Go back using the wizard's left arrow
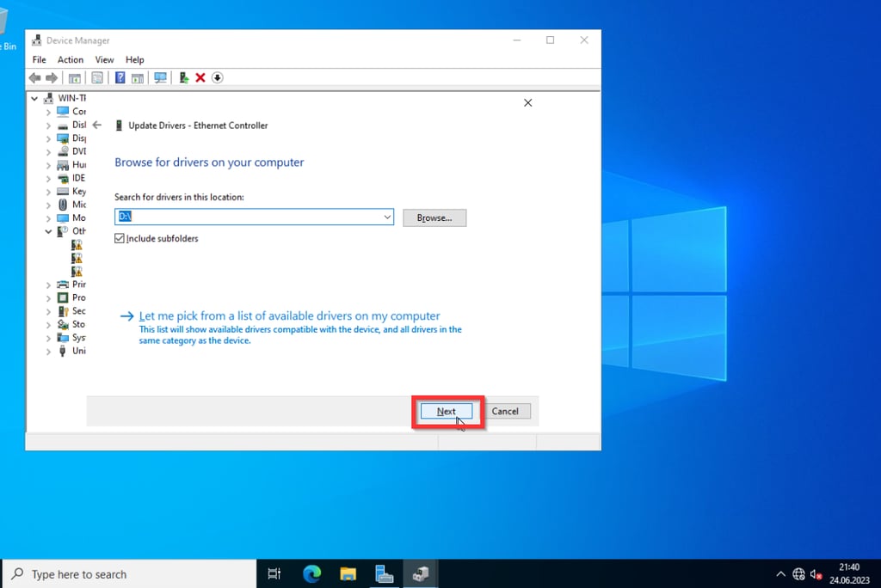The height and width of the screenshot is (588, 881). (x=97, y=125)
